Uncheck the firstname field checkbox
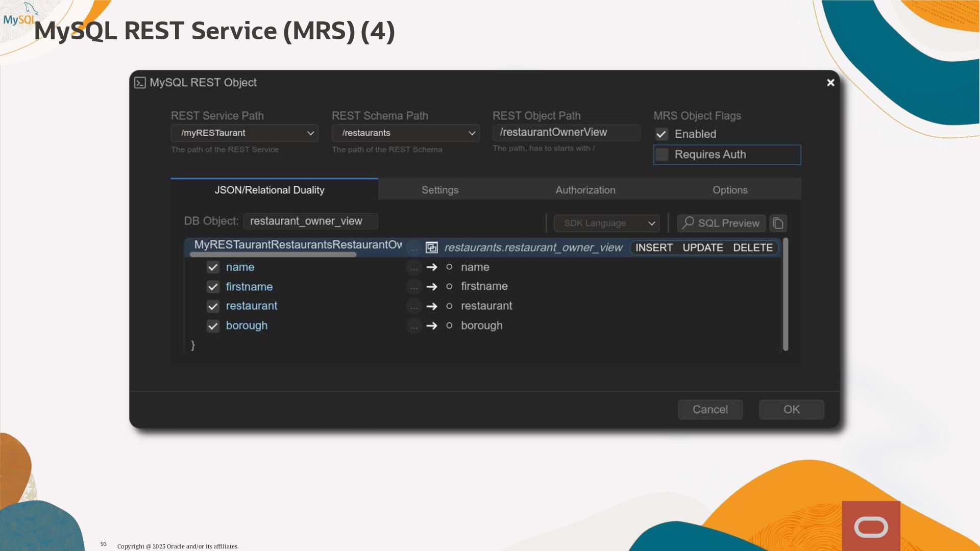 (x=213, y=287)
